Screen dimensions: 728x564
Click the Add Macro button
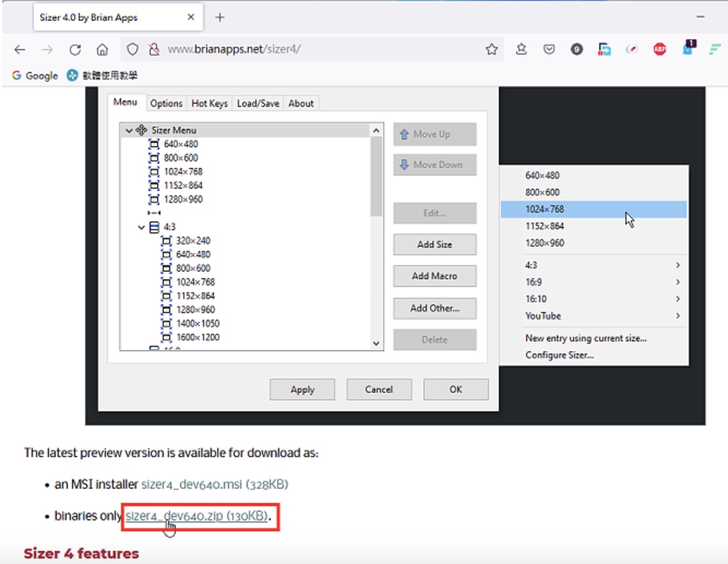(435, 276)
